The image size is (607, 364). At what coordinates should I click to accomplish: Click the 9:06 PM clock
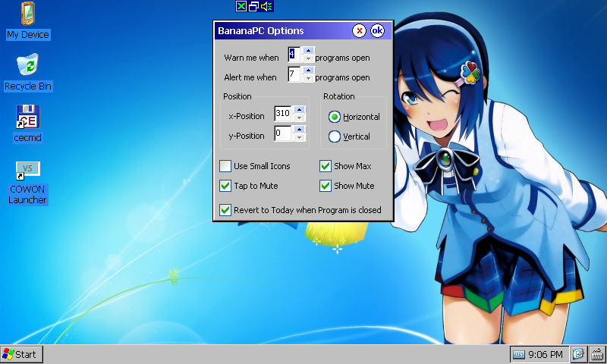point(546,354)
